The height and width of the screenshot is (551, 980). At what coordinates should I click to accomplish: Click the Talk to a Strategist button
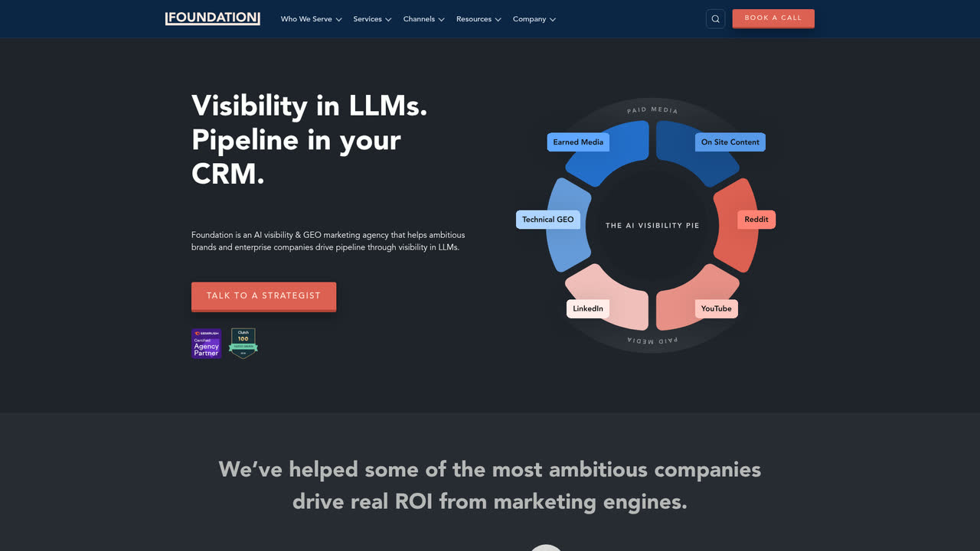point(263,296)
